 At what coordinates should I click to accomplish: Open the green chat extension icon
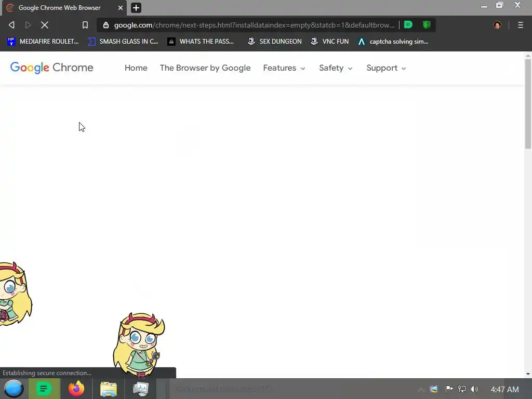click(408, 25)
